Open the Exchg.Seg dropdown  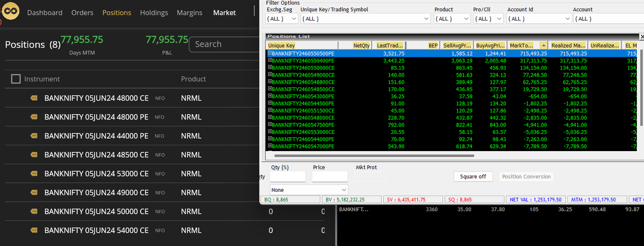(x=282, y=19)
